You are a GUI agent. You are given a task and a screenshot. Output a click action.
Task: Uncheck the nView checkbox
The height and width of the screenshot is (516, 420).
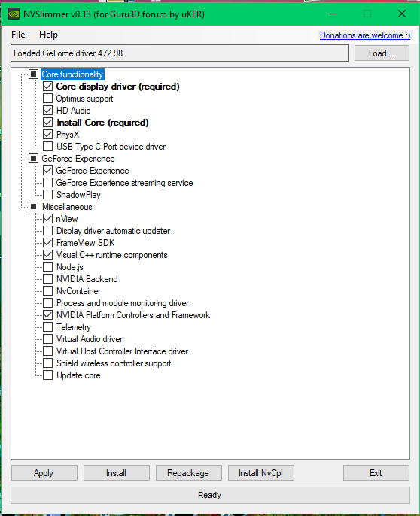click(47, 219)
